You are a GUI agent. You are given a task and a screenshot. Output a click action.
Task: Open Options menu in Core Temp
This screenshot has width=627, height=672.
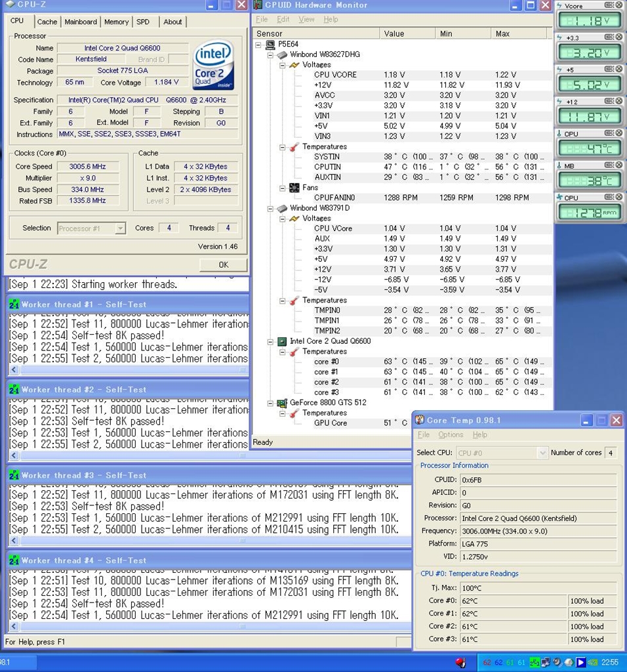pos(451,434)
